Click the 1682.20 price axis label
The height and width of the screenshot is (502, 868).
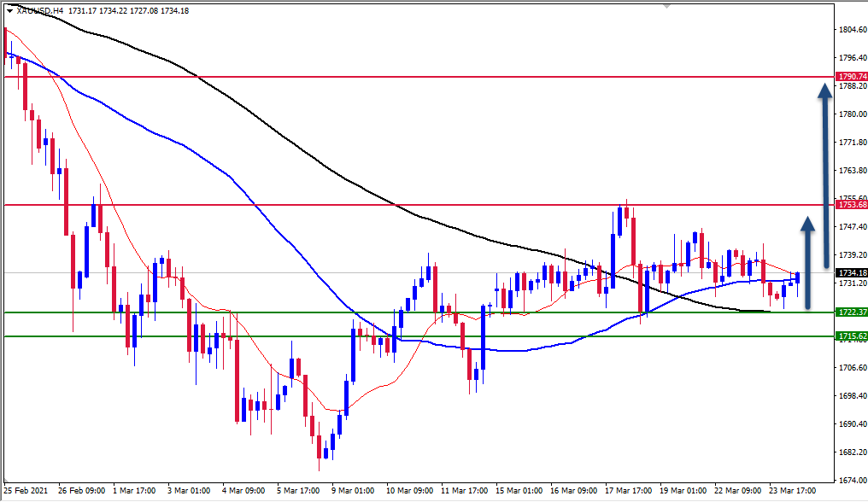(x=853, y=452)
